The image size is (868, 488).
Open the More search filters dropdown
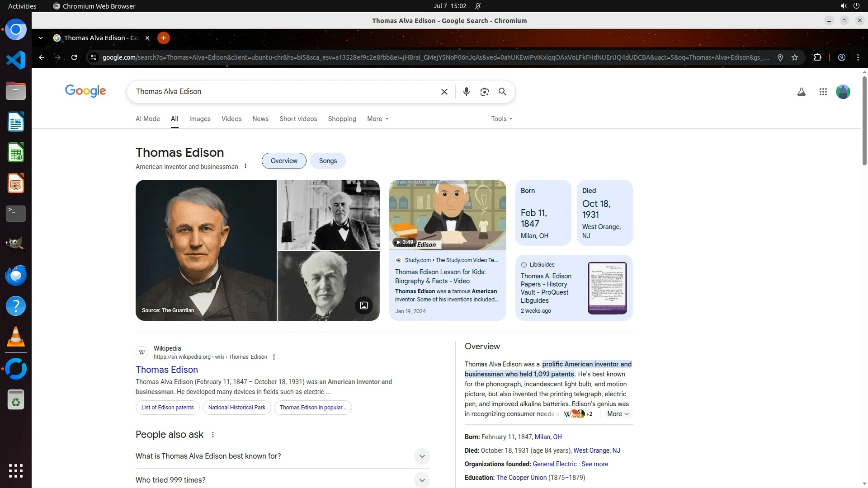pyautogui.click(x=377, y=119)
